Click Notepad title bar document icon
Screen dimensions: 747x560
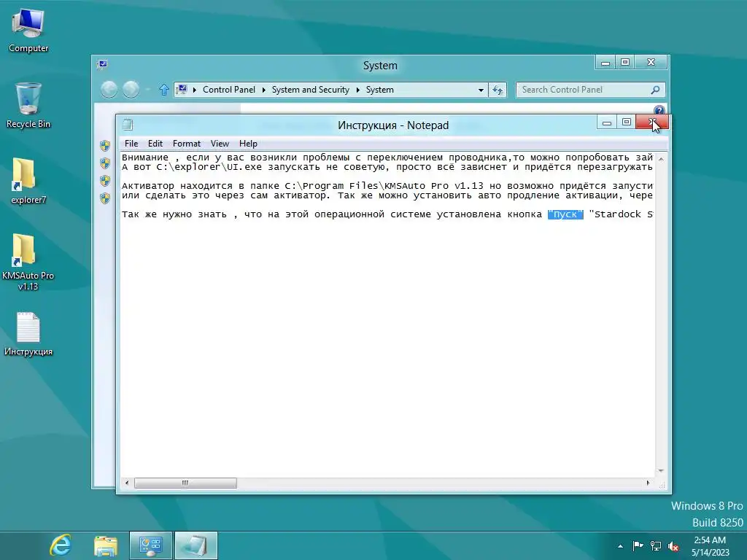click(127, 125)
